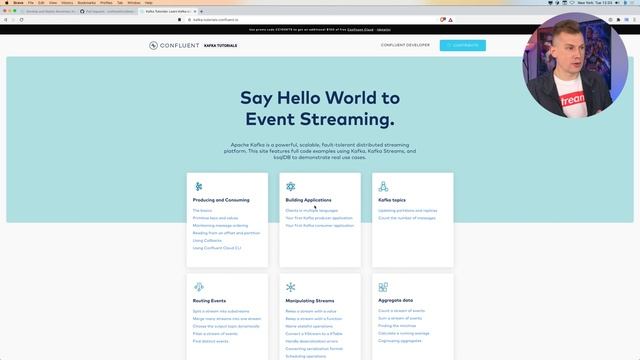The width and height of the screenshot is (640, 360).
Task: Open Count the number of messages link
Action: coord(407,218)
